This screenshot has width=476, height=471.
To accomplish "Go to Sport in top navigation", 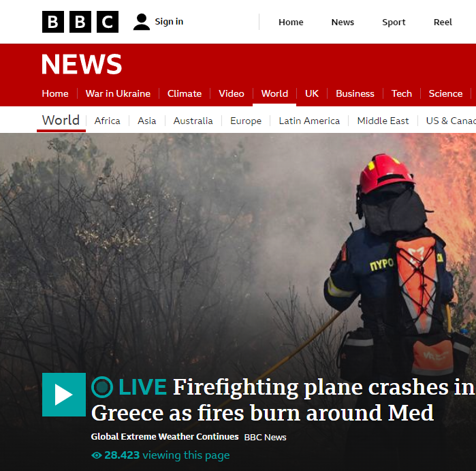I will pos(394,22).
